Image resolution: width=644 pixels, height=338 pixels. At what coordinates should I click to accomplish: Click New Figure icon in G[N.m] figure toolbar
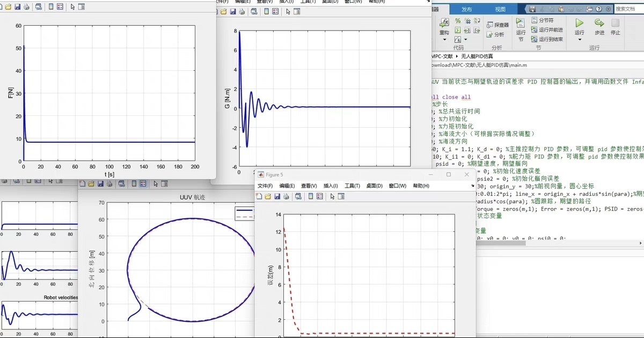[x=216, y=12]
